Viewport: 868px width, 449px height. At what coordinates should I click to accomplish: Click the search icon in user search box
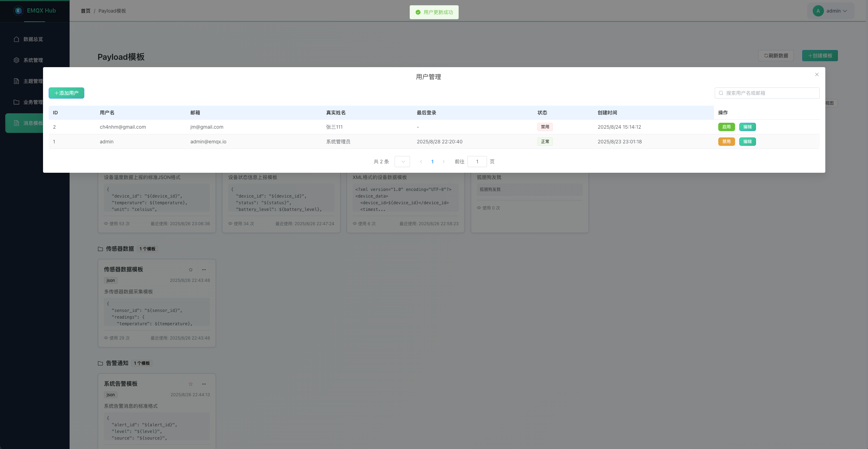point(721,93)
